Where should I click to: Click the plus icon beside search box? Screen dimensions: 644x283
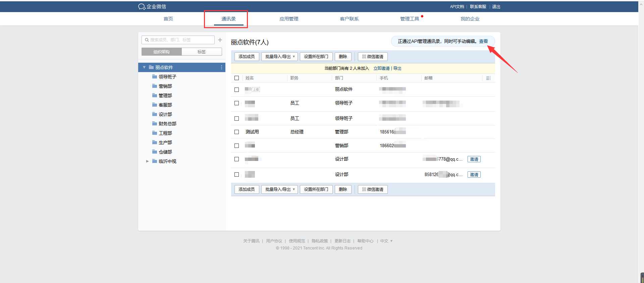220,40
